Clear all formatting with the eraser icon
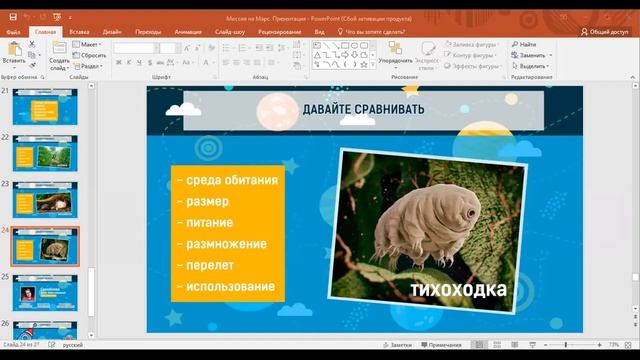Screen dimensions: 640x360 click(211, 48)
